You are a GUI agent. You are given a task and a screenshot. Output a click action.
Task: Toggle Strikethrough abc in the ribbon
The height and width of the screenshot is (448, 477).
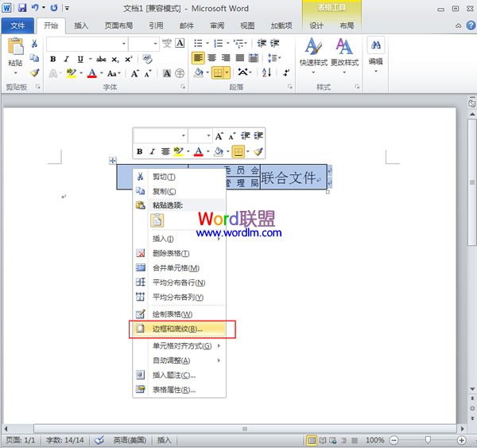click(x=101, y=59)
